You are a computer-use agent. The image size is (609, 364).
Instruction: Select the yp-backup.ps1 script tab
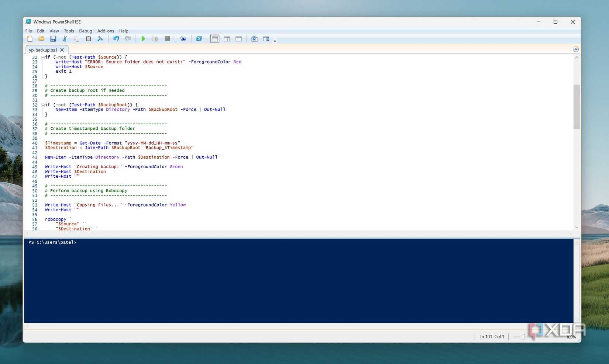[43, 50]
